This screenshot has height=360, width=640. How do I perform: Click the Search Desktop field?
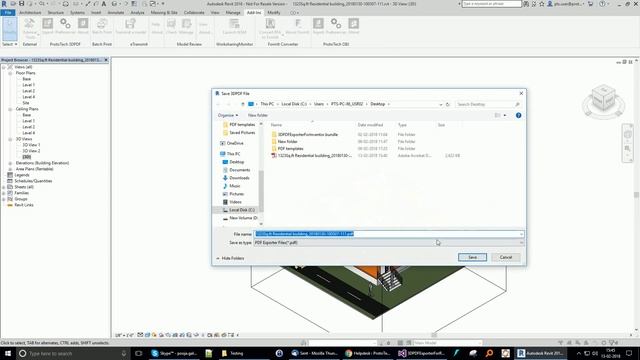(x=488, y=104)
